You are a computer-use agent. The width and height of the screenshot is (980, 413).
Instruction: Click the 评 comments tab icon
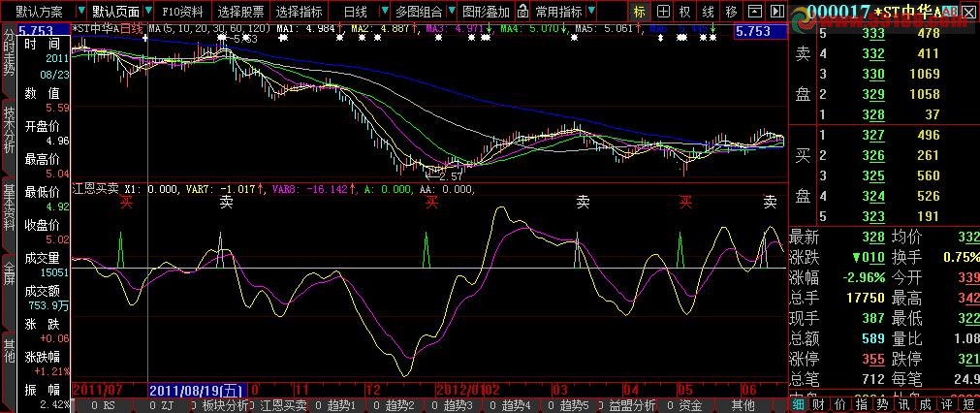[x=947, y=405]
